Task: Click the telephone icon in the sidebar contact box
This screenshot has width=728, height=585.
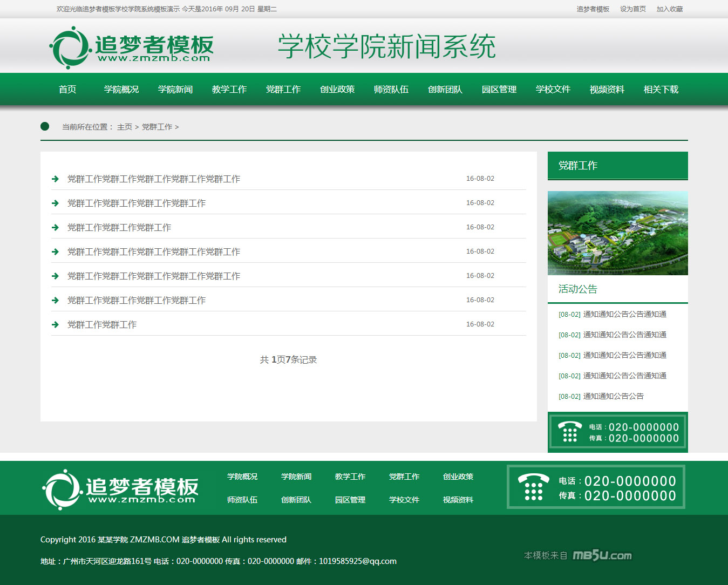Action: (x=569, y=432)
